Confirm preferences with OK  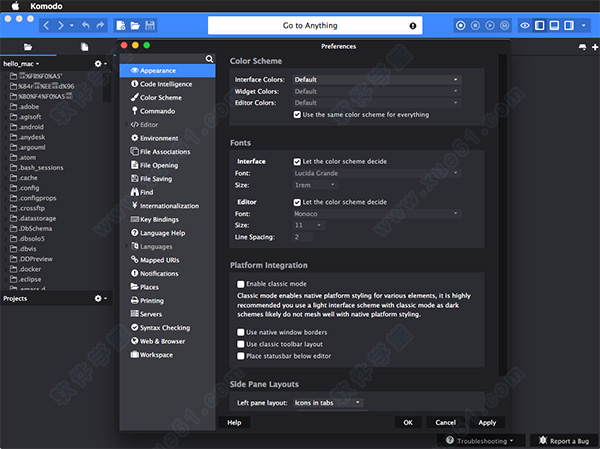(x=408, y=422)
